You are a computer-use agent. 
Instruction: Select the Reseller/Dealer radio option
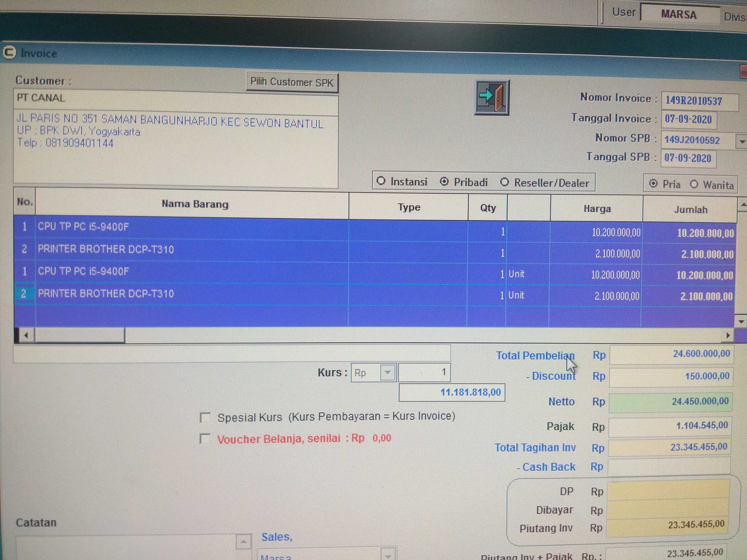tap(505, 182)
